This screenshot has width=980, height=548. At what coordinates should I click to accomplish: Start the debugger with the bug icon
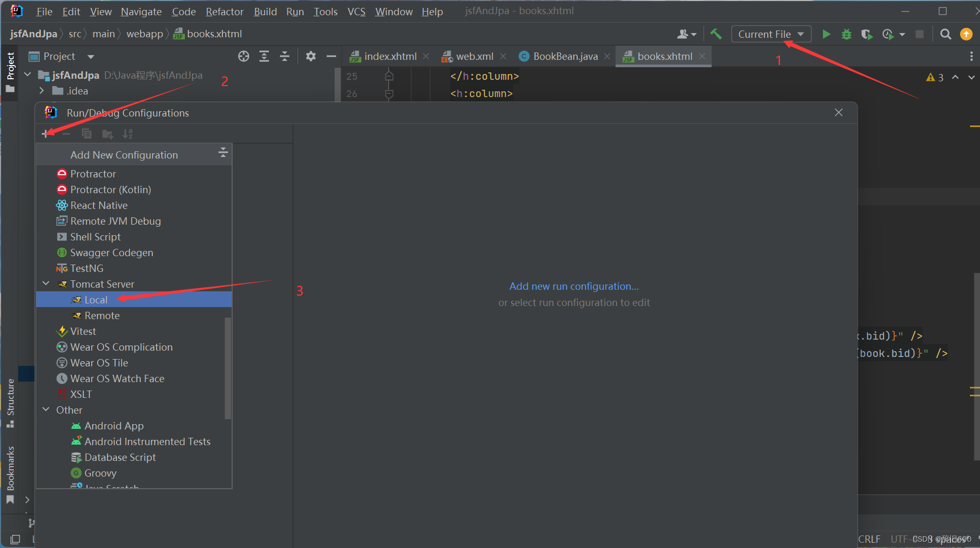tap(846, 34)
